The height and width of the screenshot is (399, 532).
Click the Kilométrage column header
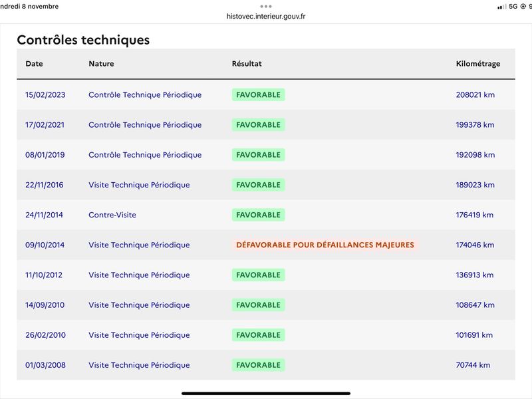(x=477, y=64)
